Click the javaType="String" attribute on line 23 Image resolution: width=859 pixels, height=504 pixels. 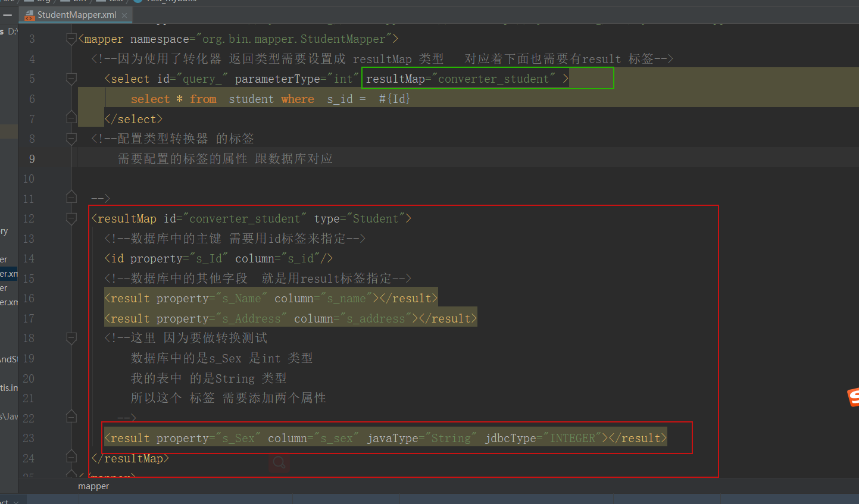pyautogui.click(x=421, y=438)
